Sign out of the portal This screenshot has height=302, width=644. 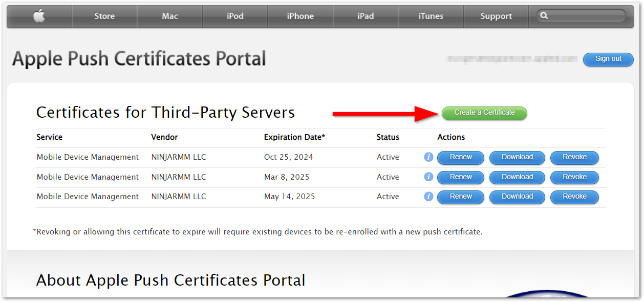tap(608, 59)
